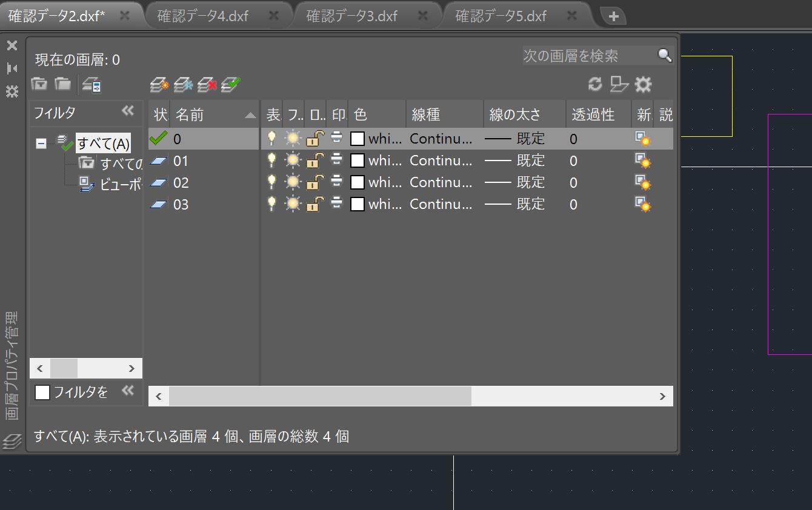The image size is (812, 510).
Task: Toggle layer override background icon
Action: (x=619, y=85)
